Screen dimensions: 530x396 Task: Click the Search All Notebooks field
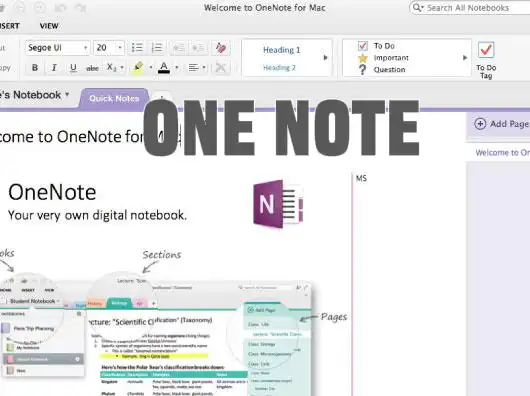470,8
